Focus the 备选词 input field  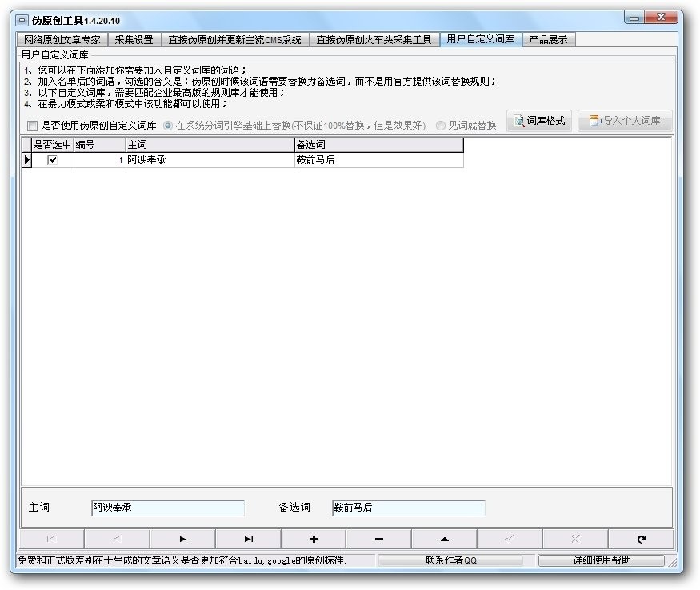click(409, 508)
